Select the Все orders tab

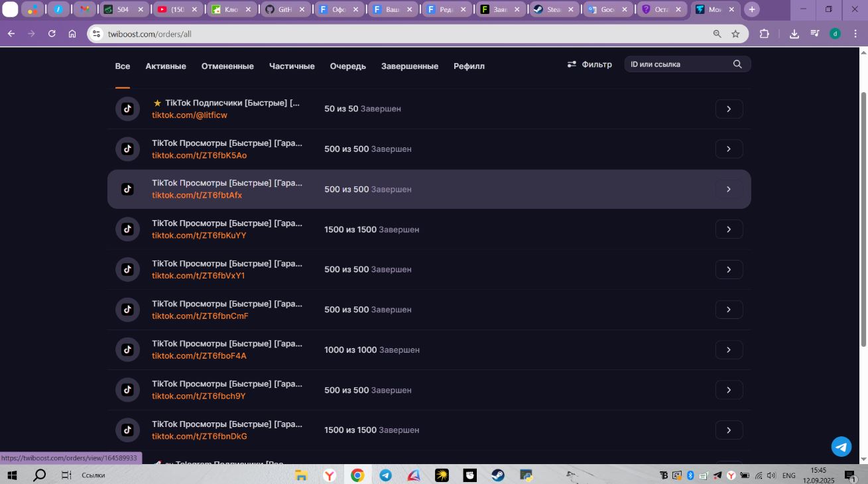pos(123,66)
